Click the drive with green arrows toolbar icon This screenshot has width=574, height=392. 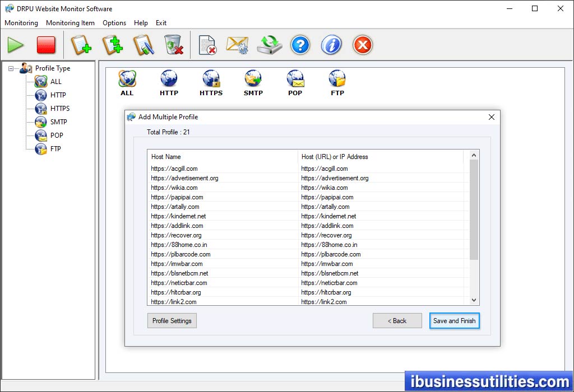click(270, 45)
